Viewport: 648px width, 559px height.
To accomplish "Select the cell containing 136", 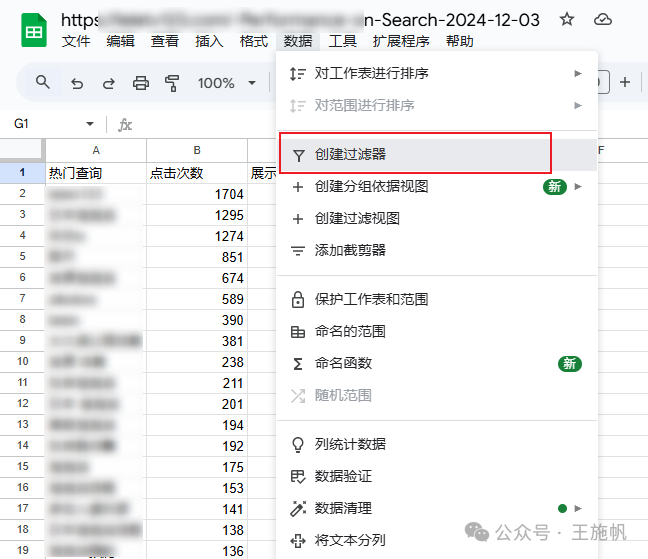I will 197,551.
